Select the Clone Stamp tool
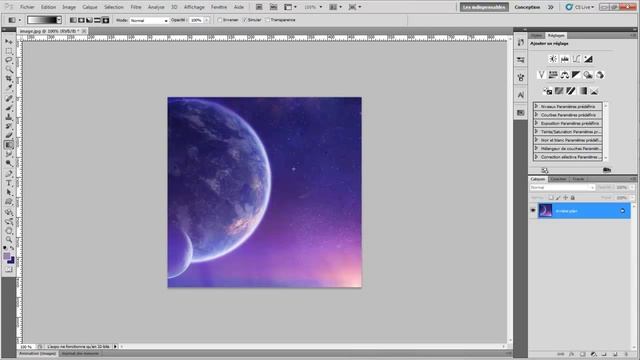640x360 pixels. [x=9, y=117]
